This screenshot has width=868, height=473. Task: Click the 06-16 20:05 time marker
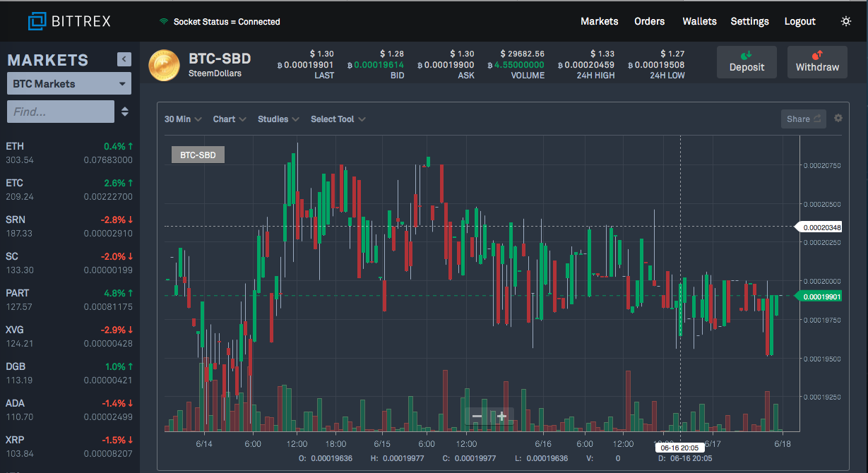[679, 447]
